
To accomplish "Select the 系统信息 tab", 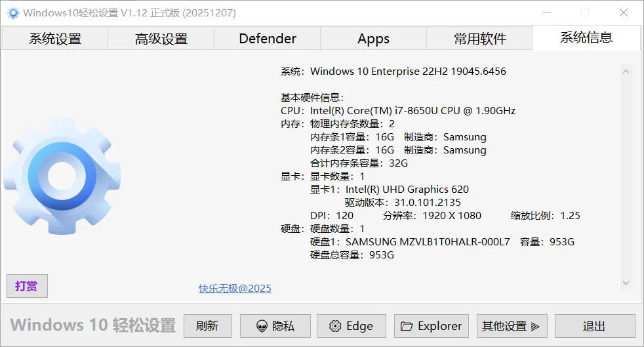I will click(x=586, y=38).
